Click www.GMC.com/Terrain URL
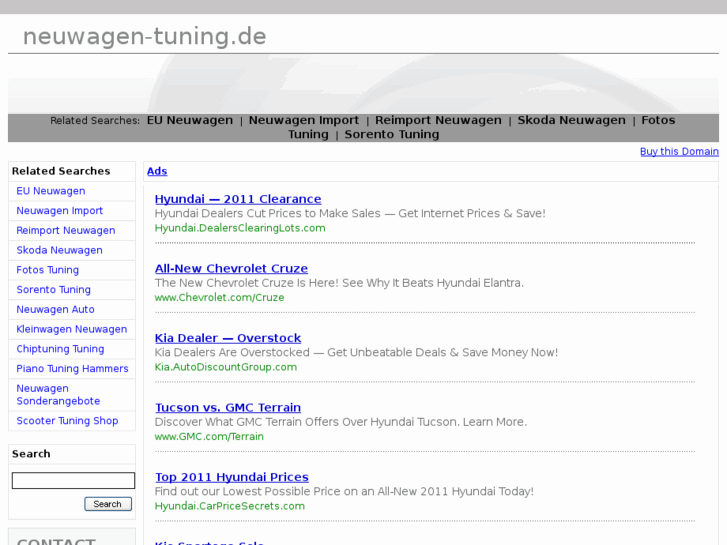The width and height of the screenshot is (727, 545). (209, 437)
